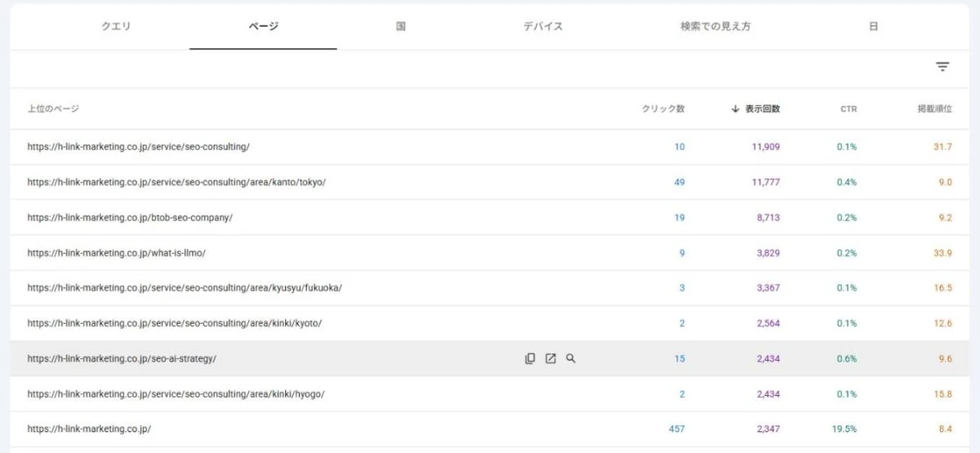Click the clicks value 457
This screenshot has width=980, height=453.
pos(676,429)
